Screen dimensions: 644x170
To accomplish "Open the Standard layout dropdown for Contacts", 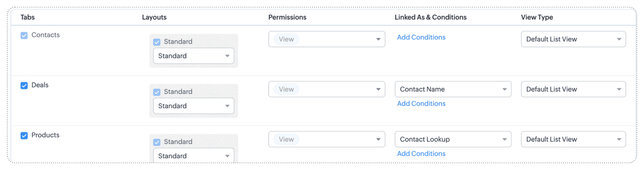I will tap(194, 56).
